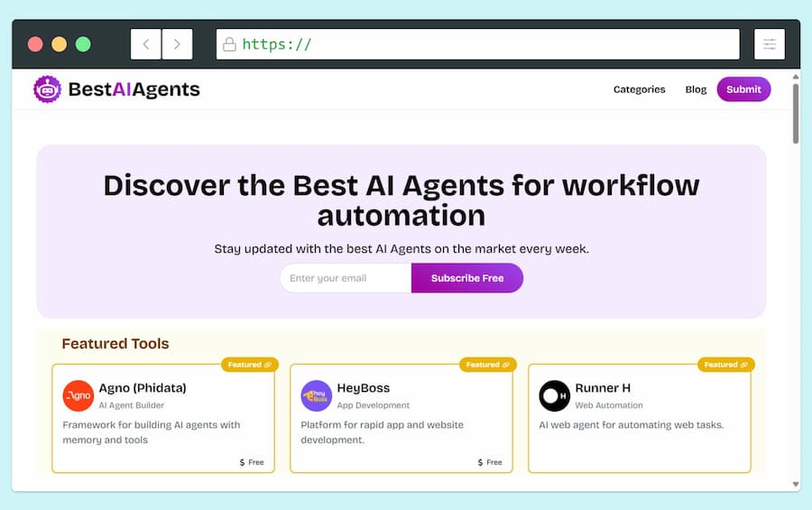
Task: Click the Subscribe Free button
Action: [x=466, y=278]
